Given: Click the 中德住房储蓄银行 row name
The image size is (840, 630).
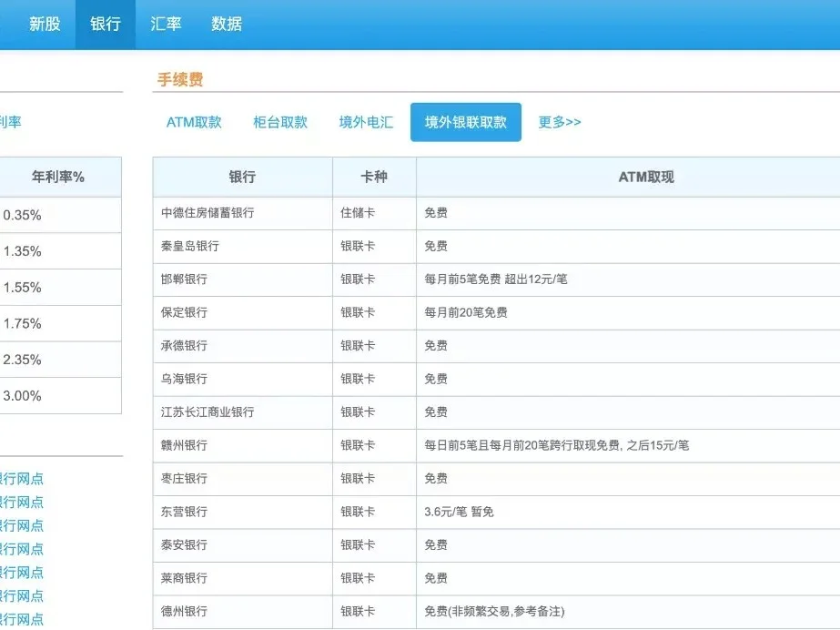Looking at the screenshot, I should pos(207,213).
